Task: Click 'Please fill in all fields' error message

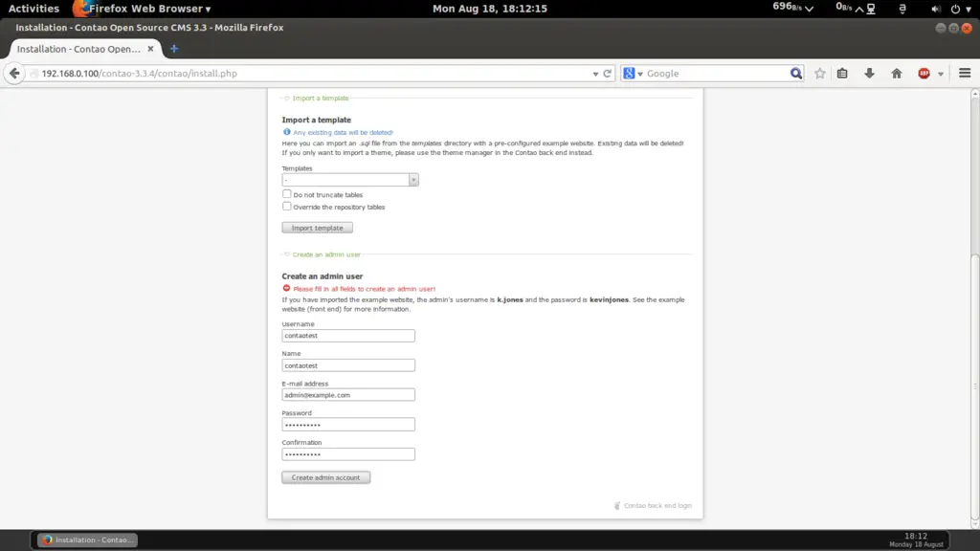Action: (x=365, y=289)
